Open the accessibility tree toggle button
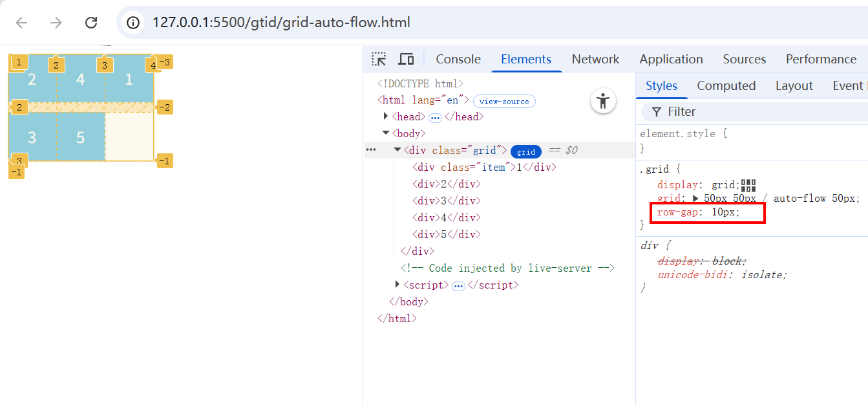Image resolution: width=868 pixels, height=405 pixels. (603, 101)
